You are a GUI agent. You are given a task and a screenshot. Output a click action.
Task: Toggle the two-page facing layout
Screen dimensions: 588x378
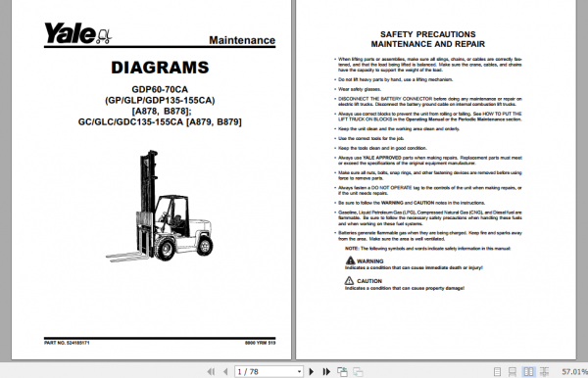click(528, 371)
